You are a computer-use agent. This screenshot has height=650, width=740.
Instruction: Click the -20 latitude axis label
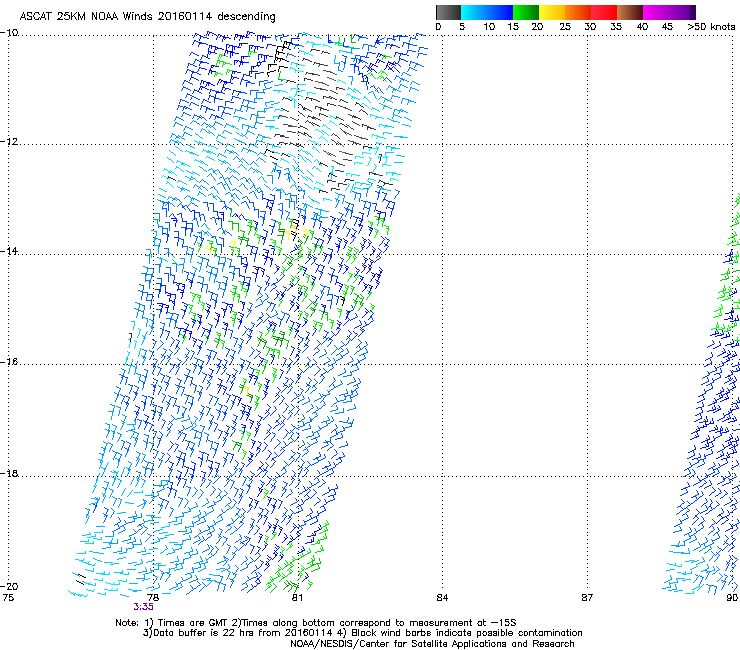[x=9, y=586]
